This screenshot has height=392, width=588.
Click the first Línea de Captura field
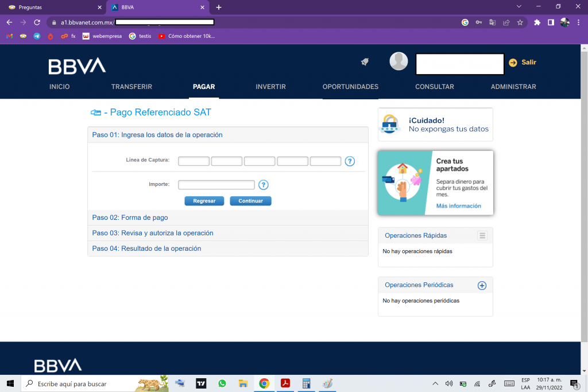coord(194,161)
